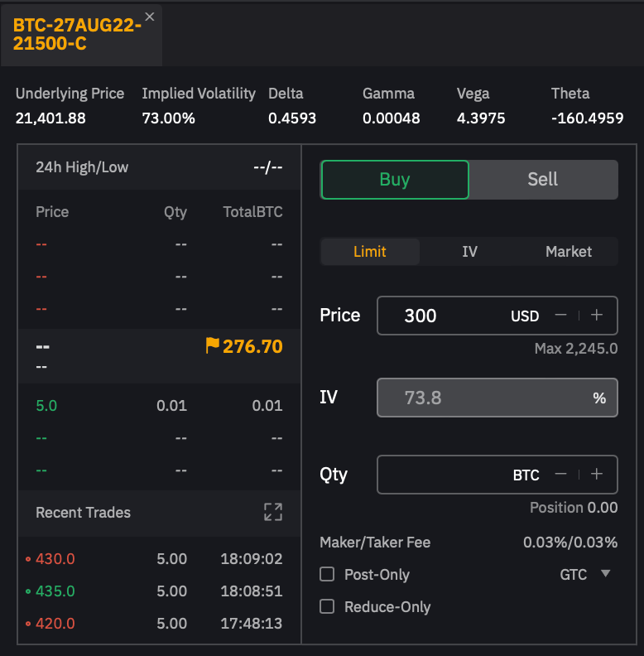The image size is (644, 656).
Task: Close the BTC-27AUG22-21500-C tab
Action: click(149, 17)
